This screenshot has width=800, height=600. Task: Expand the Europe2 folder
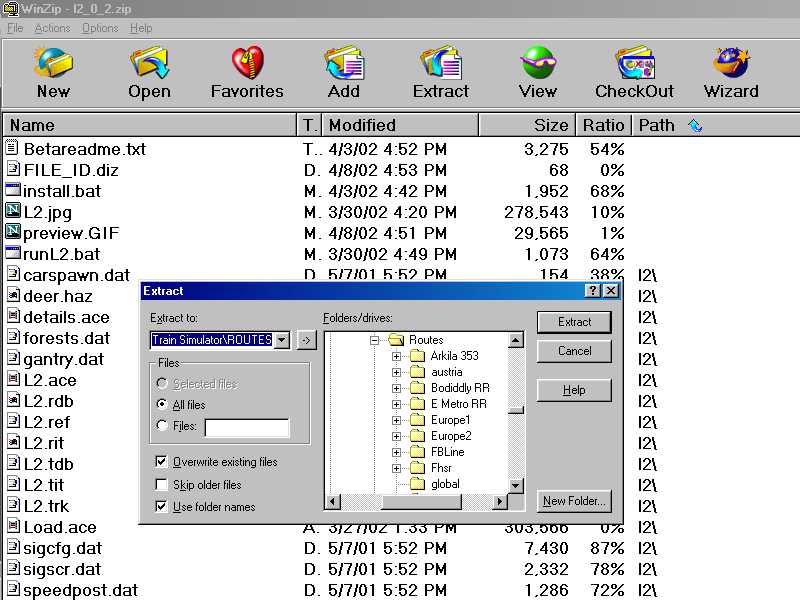(396, 436)
